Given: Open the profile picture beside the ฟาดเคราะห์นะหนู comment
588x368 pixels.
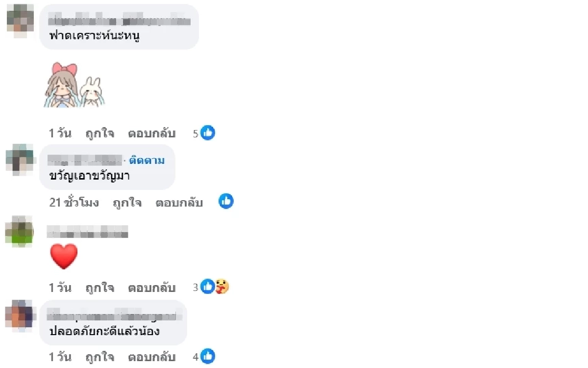Looking at the screenshot, I should 20,20.
